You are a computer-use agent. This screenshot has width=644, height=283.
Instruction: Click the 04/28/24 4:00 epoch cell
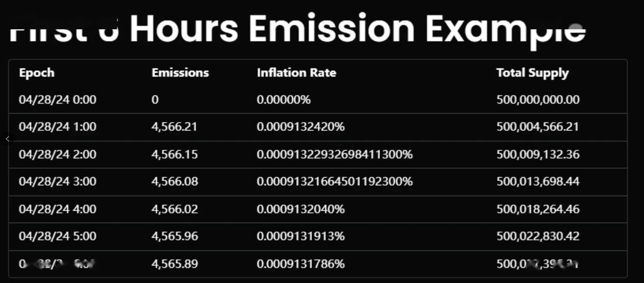[58, 209]
